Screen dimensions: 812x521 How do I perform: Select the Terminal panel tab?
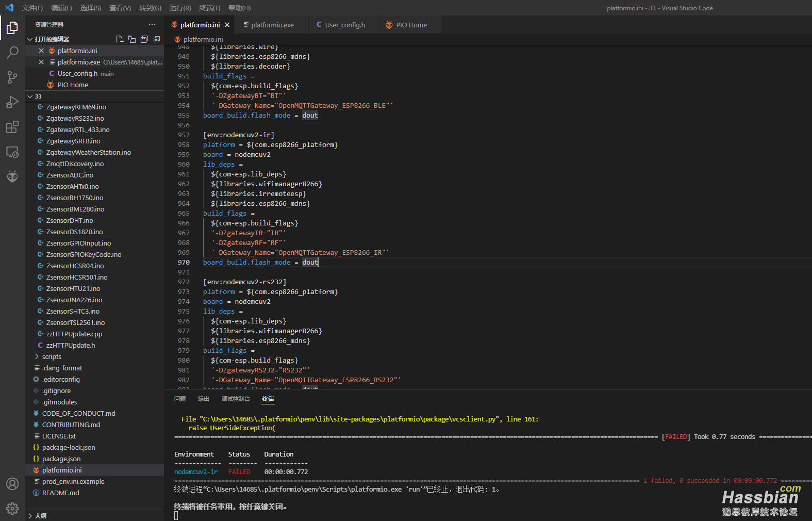pyautogui.click(x=268, y=399)
